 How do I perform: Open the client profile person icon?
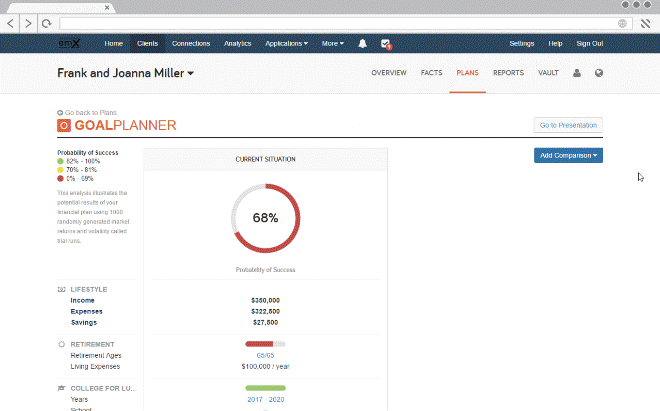577,73
